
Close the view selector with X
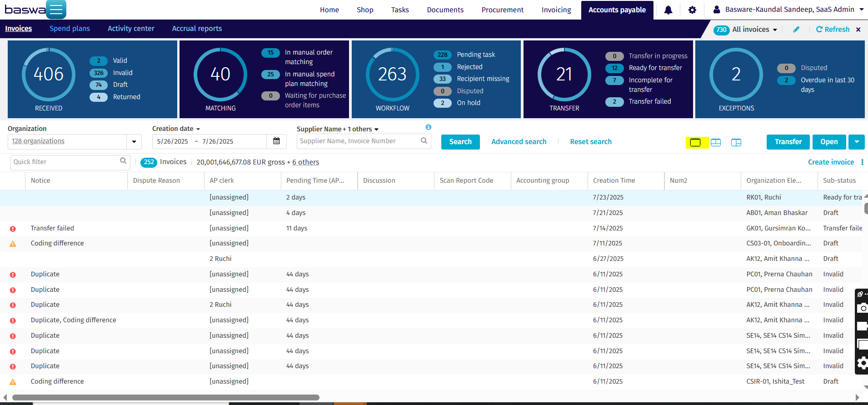pyautogui.click(x=858, y=30)
